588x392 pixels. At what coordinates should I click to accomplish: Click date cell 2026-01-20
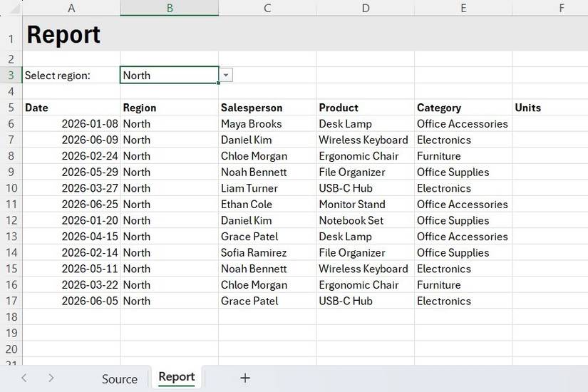click(71, 220)
